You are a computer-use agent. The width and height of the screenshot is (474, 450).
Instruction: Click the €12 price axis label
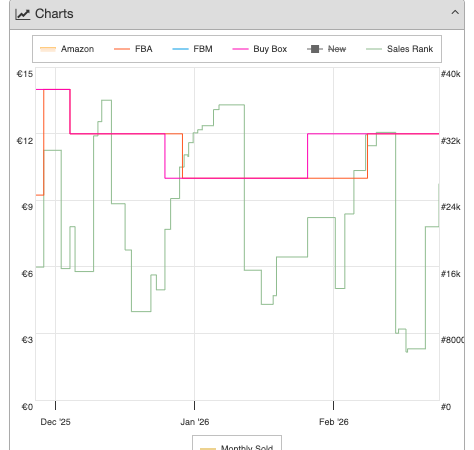pyautogui.click(x=25, y=141)
